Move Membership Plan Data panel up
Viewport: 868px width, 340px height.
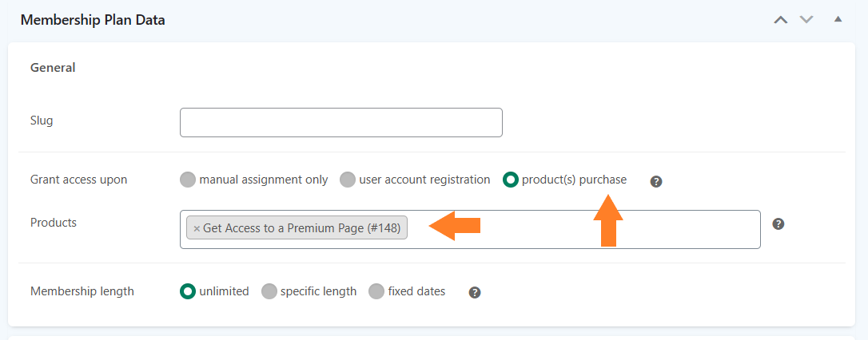[x=781, y=20]
